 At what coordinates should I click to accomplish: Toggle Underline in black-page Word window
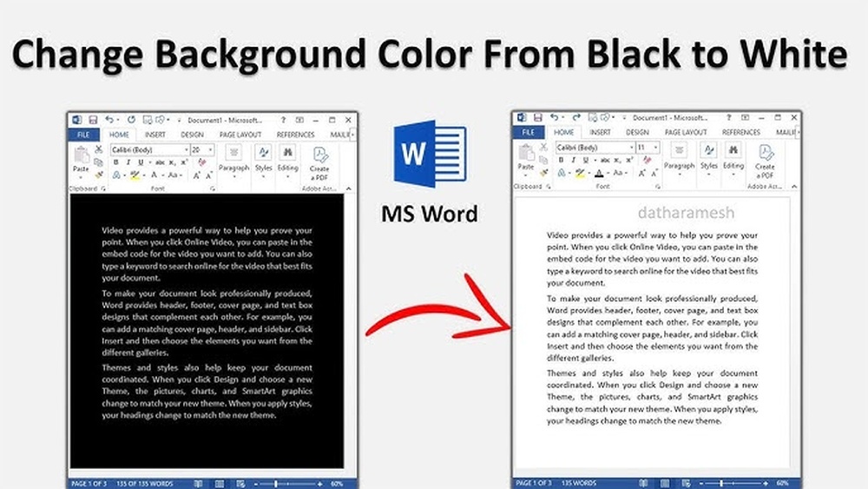coord(141,162)
